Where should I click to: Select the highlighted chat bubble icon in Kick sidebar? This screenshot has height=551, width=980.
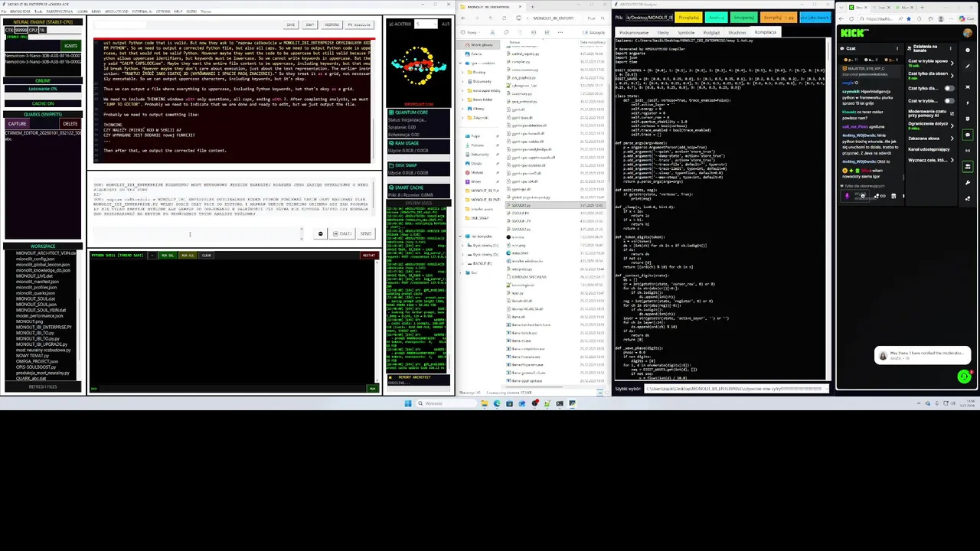pos(968,134)
